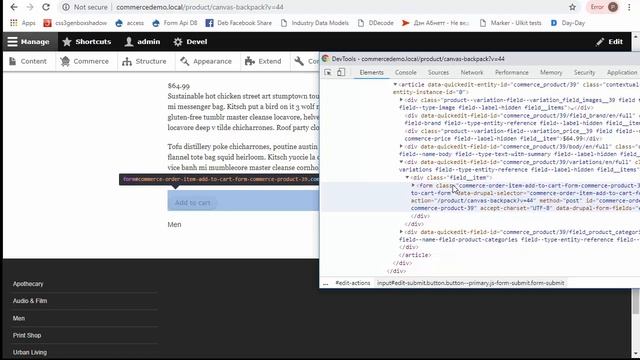Image resolution: width=640 pixels, height=360 pixels.
Task: Open Day-Day bookmark
Action: click(x=568, y=23)
